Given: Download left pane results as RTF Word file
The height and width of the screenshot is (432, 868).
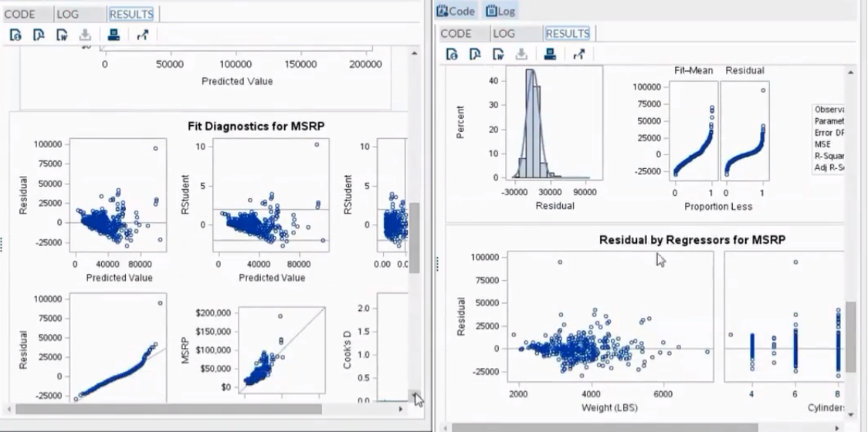Looking at the screenshot, I should pyautogui.click(x=62, y=35).
